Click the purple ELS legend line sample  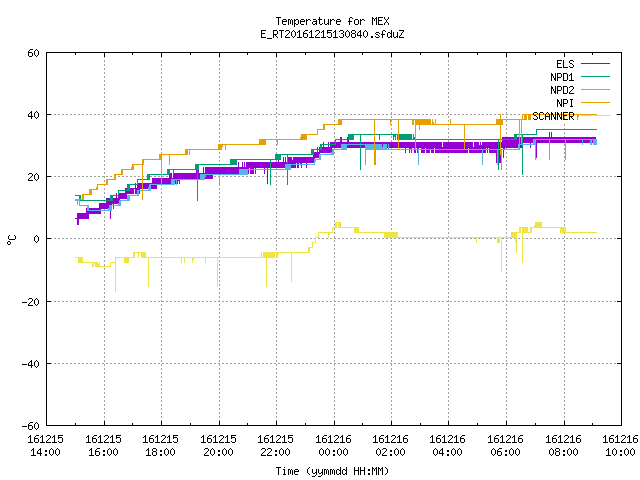[595, 64]
